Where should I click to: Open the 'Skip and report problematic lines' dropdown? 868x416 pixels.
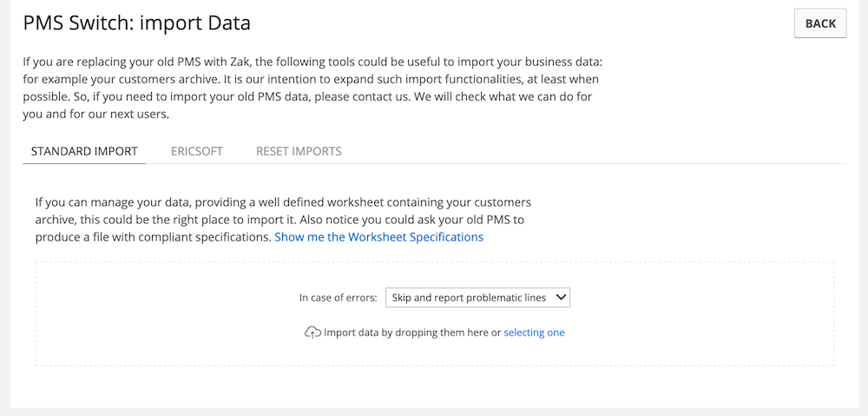click(x=477, y=298)
